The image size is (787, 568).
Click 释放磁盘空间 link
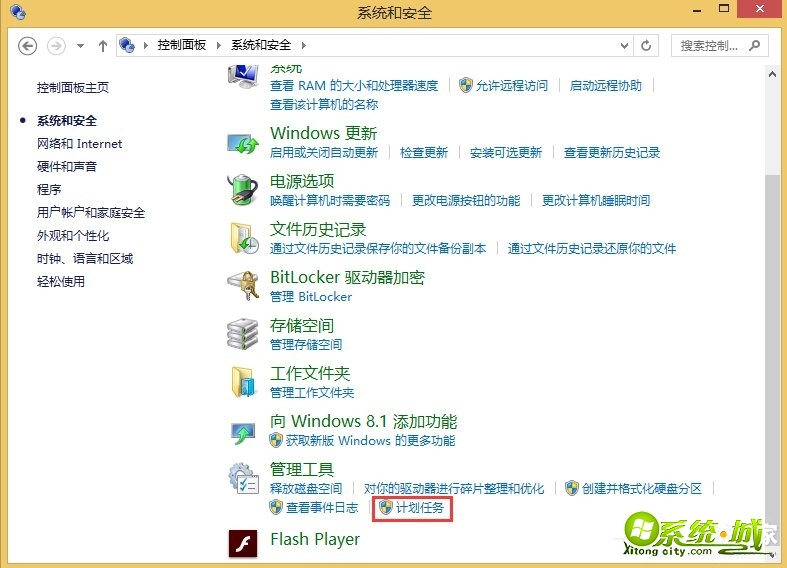coord(306,488)
